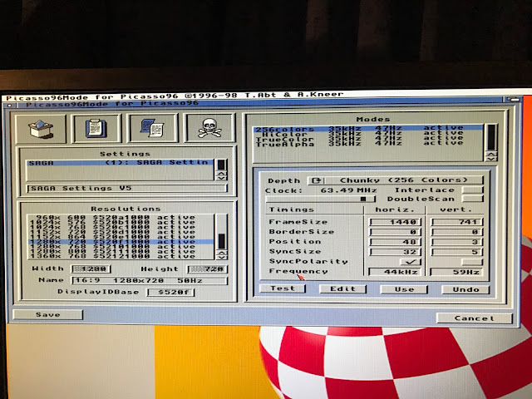Click the Edit button
This screenshot has width=532, height=399.
pos(342,288)
